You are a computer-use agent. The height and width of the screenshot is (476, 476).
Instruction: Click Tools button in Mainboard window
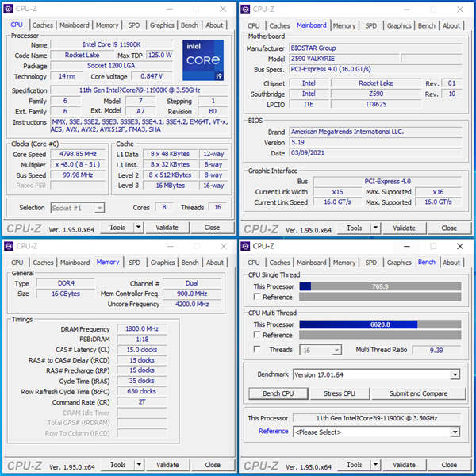(x=355, y=228)
